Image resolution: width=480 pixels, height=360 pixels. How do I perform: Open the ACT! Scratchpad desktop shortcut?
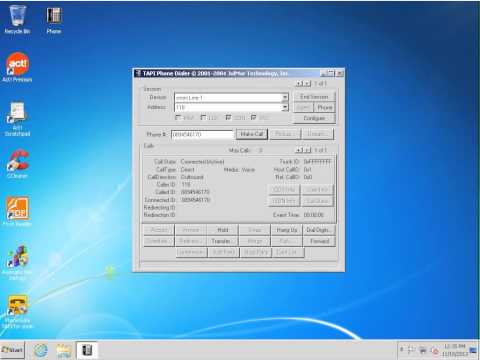coord(17,119)
